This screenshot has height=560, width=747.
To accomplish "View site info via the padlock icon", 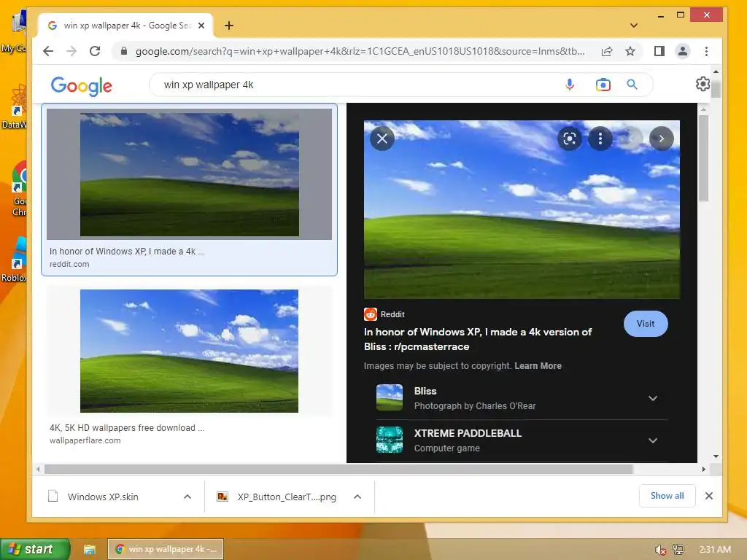I will 124,51.
